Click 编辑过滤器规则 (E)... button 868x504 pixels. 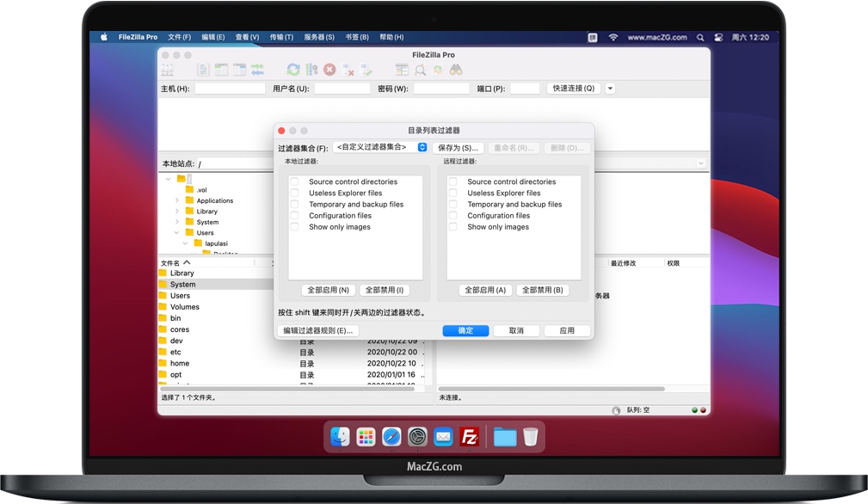coord(317,330)
